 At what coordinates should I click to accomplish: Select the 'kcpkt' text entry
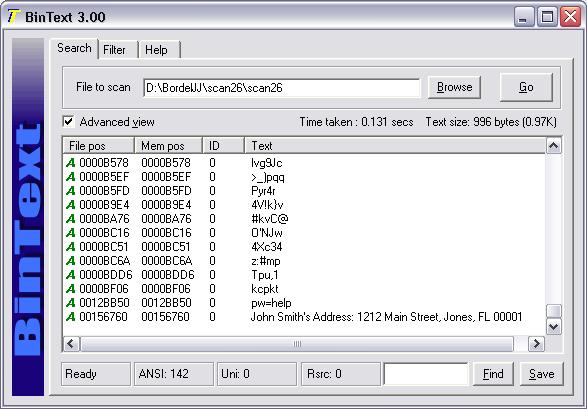[265, 289]
